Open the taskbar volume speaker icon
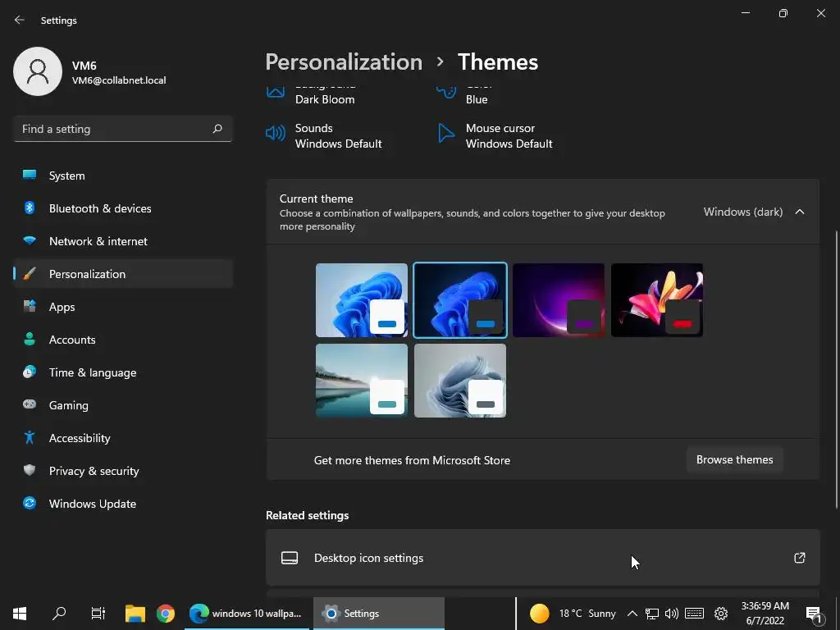 click(x=671, y=614)
